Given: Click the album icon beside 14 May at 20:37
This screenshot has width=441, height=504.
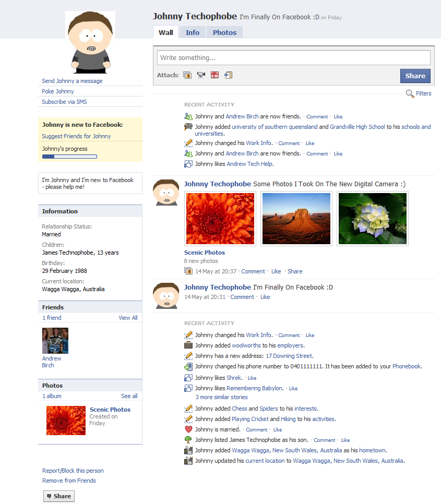Looking at the screenshot, I should pyautogui.click(x=188, y=271).
